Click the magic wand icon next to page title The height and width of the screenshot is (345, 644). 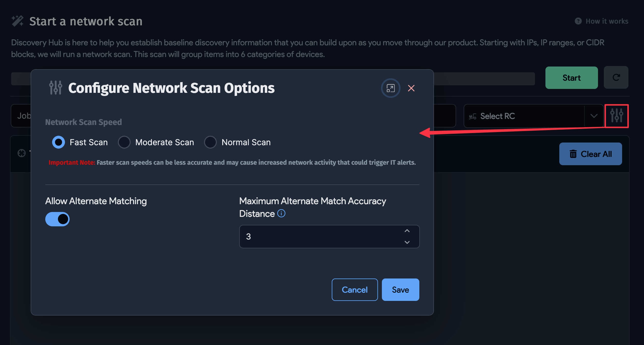click(18, 21)
